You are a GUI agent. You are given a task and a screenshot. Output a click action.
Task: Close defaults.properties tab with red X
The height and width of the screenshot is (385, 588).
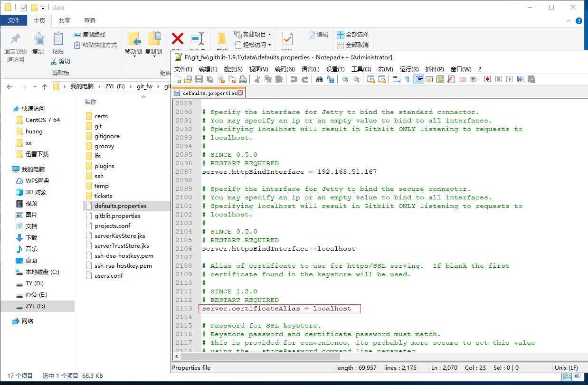pos(240,93)
